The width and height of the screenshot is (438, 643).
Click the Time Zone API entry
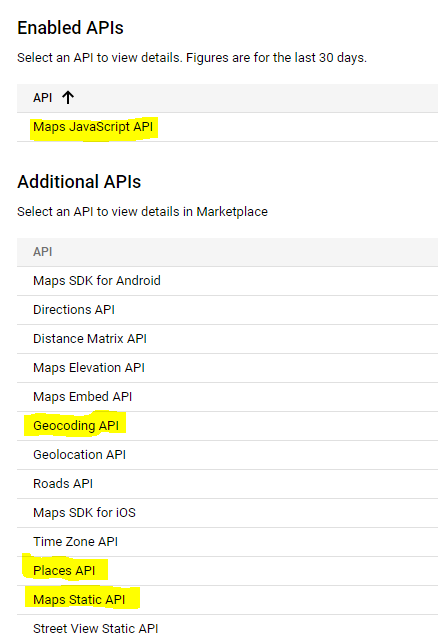(75, 542)
